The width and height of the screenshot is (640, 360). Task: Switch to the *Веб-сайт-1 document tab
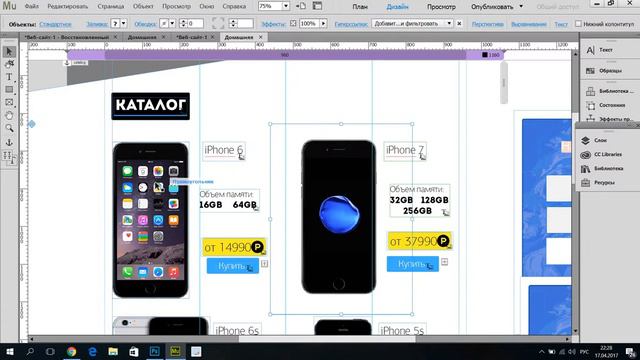point(191,37)
